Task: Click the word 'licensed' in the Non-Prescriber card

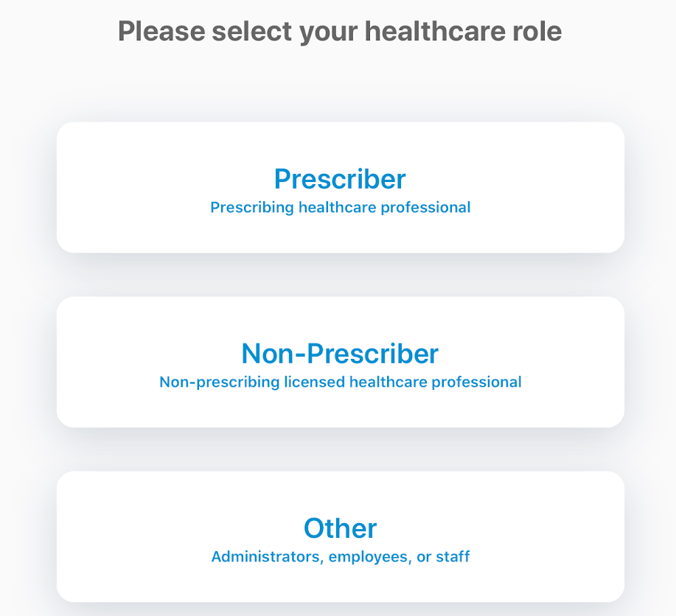Action: 315,382
